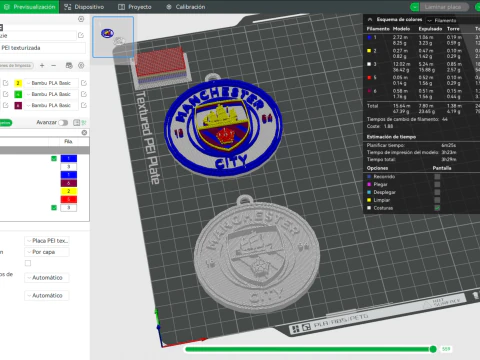Click white filament 3 legend swatch
Viewport: 480px width, 360px height.
click(369, 64)
